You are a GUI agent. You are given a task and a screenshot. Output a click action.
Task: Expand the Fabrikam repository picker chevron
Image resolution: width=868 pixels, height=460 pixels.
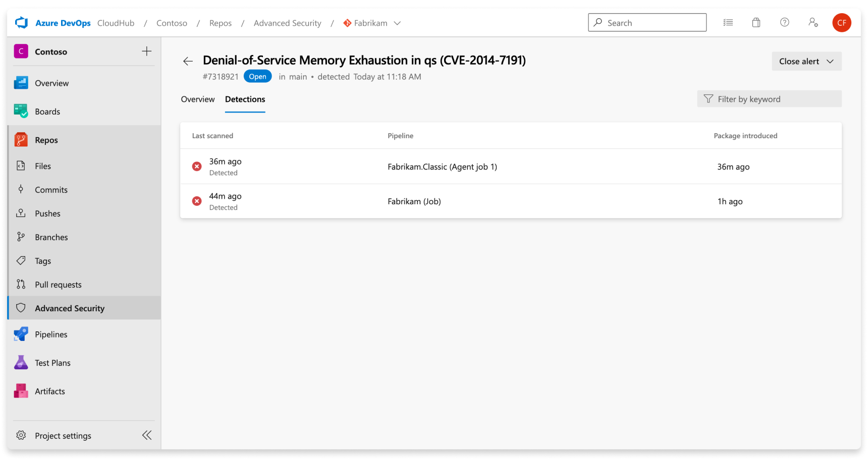click(x=398, y=23)
